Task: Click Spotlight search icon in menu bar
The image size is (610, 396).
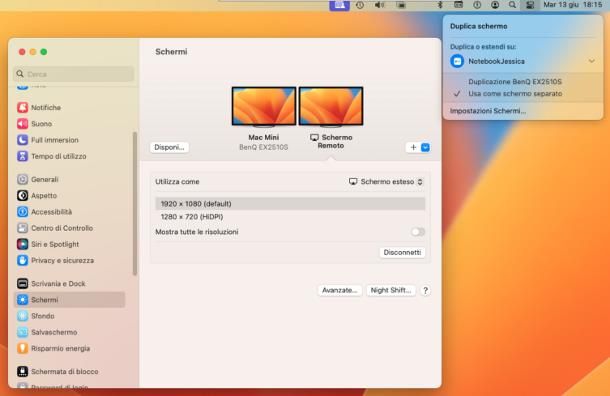Action: pyautogui.click(x=512, y=5)
